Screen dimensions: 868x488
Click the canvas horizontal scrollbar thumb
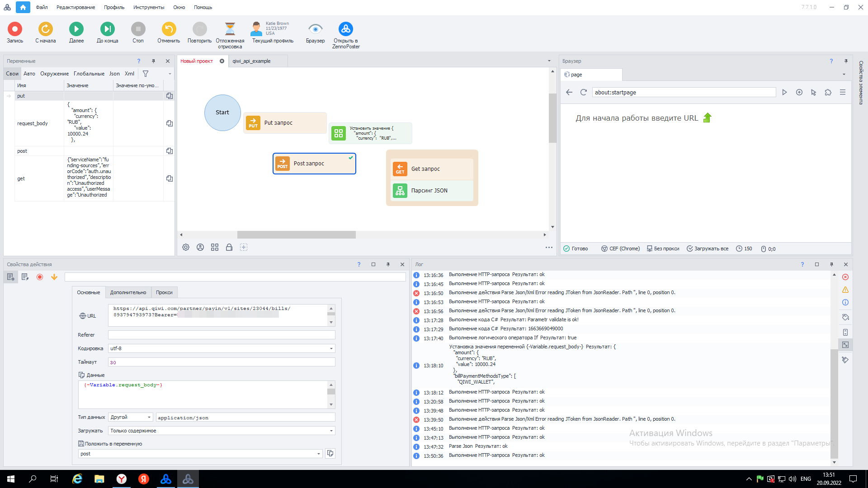pos(297,235)
